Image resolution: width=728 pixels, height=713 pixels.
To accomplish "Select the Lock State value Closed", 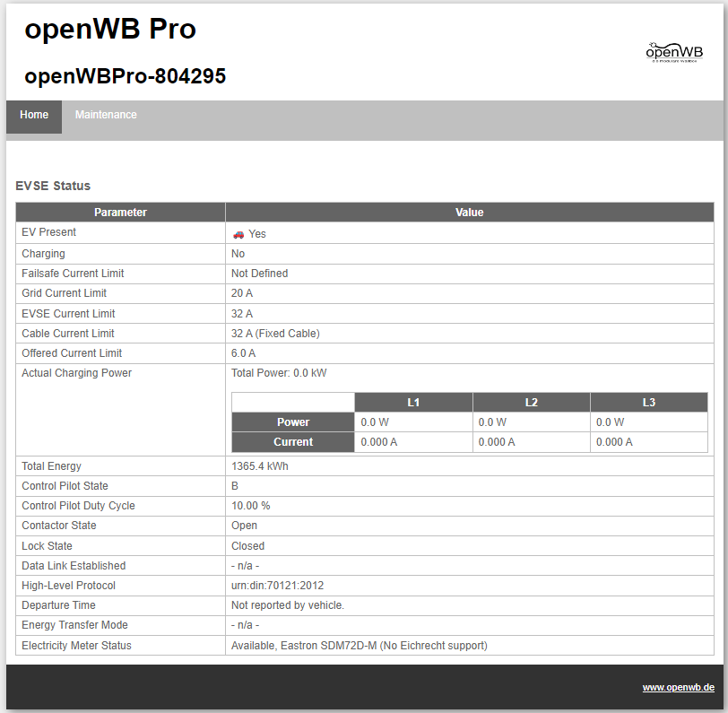I will [x=248, y=546].
